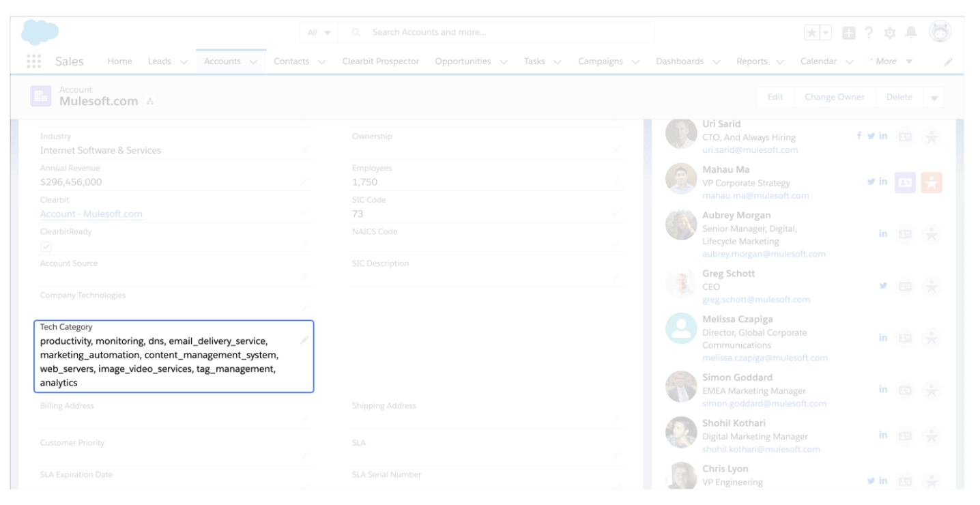Image resolution: width=980 pixels, height=505 pixels.
Task: Open Mahau Ma's Twitter icon
Action: [x=871, y=181]
